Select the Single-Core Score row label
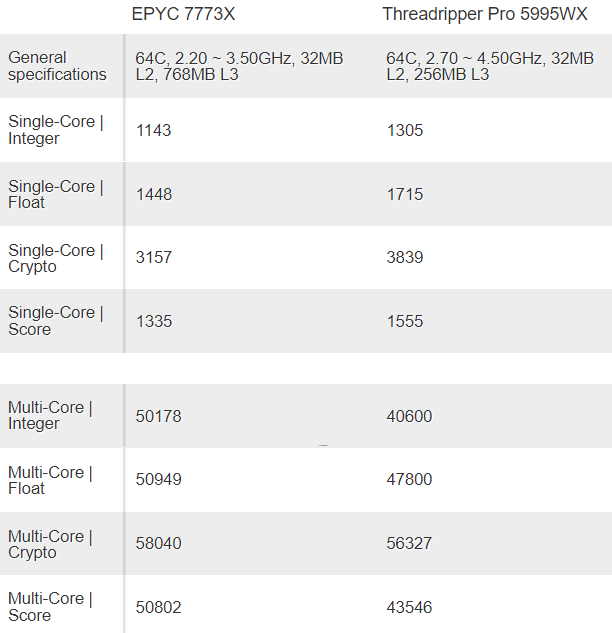612x633 pixels. pyautogui.click(x=55, y=321)
